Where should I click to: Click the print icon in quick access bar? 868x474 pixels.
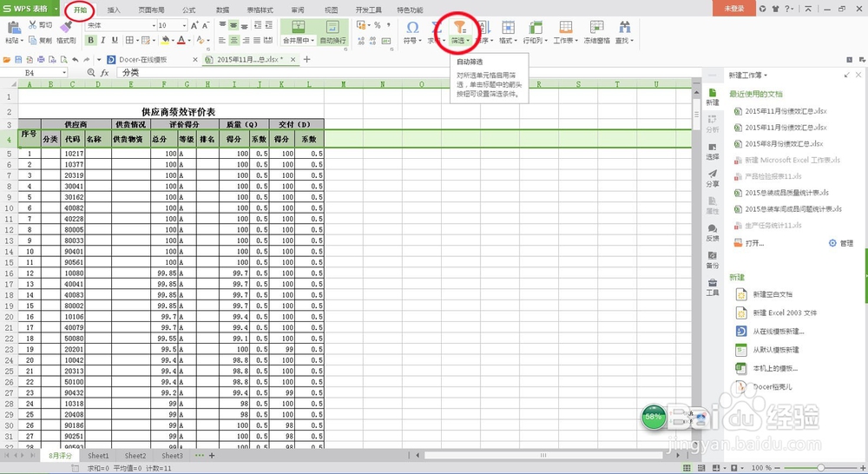(x=41, y=59)
